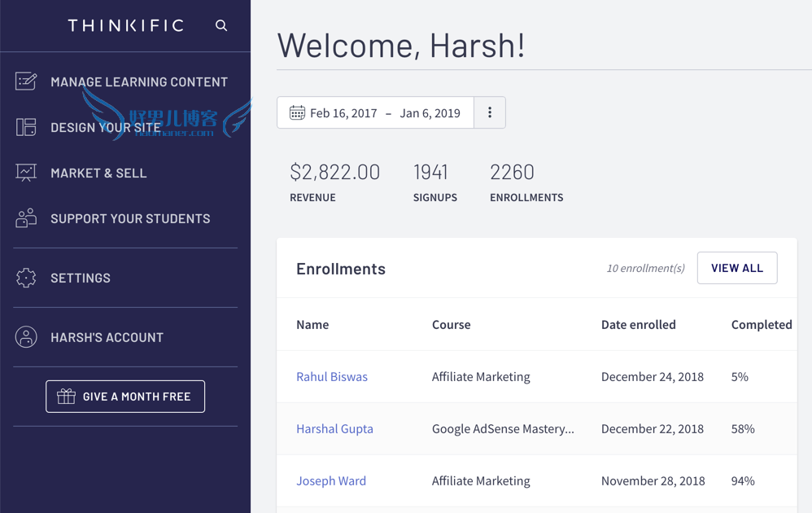Click the Manage Learning Content pencil icon
The height and width of the screenshot is (513, 812).
tap(26, 81)
